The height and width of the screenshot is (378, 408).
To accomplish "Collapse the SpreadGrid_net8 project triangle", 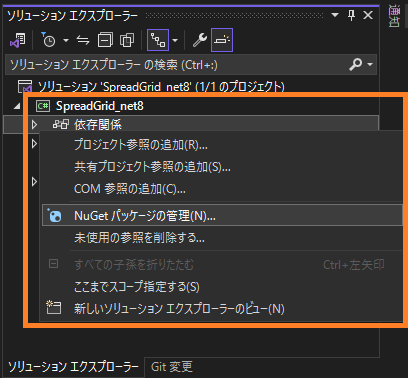I will pyautogui.click(x=17, y=106).
